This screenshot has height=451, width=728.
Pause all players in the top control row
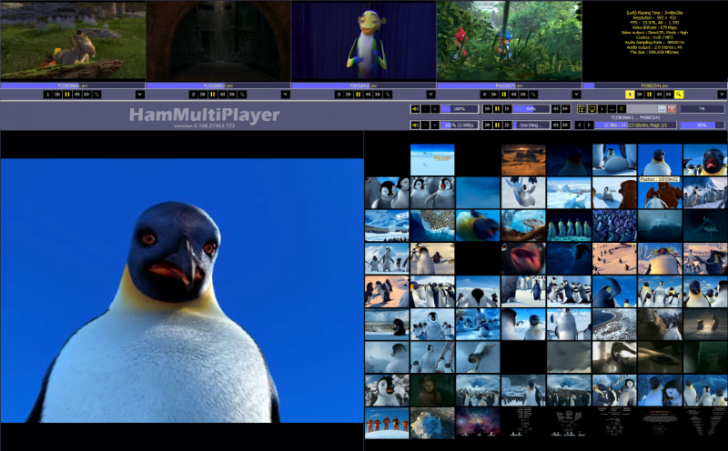tap(497, 109)
